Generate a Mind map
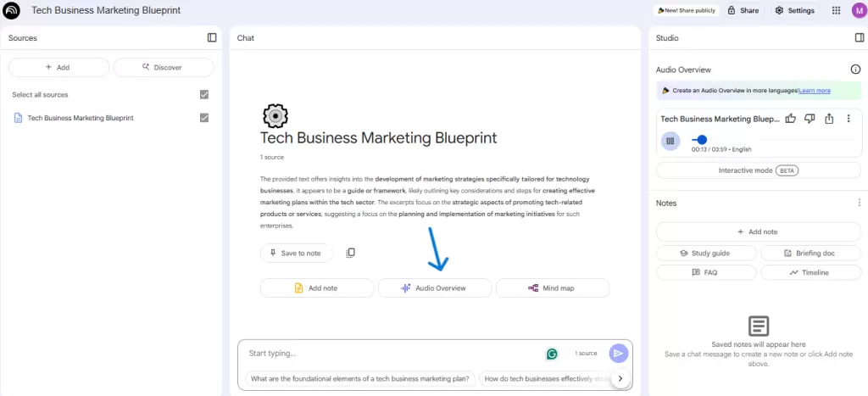This screenshot has width=868, height=396. point(553,288)
